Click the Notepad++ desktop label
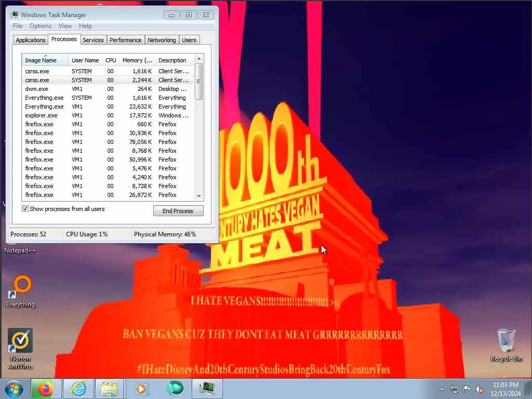 tap(20, 250)
